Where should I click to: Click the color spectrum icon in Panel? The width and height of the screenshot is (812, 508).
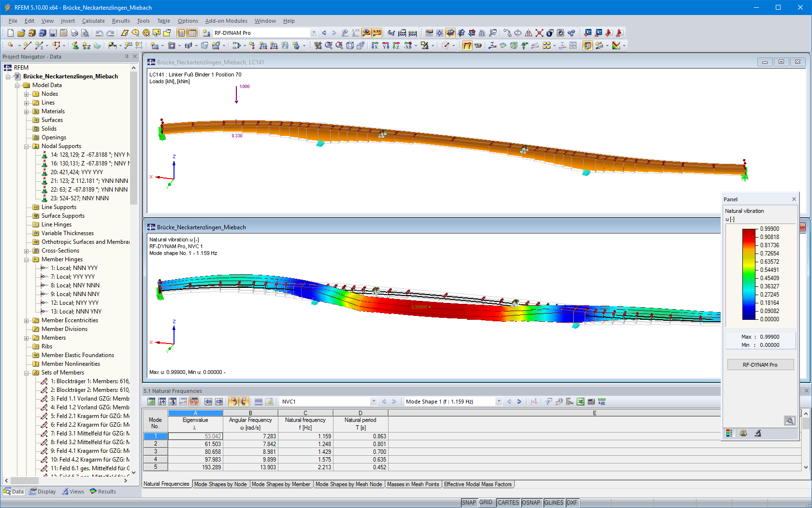(729, 433)
